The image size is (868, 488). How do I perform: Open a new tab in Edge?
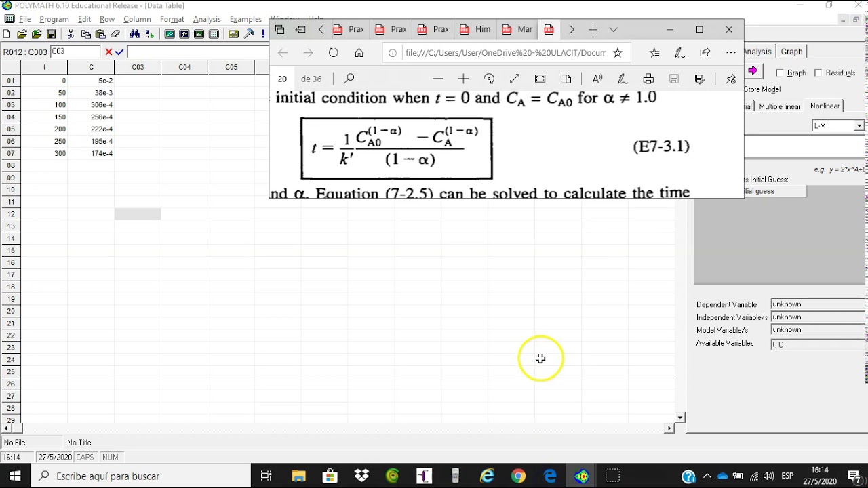(x=593, y=29)
